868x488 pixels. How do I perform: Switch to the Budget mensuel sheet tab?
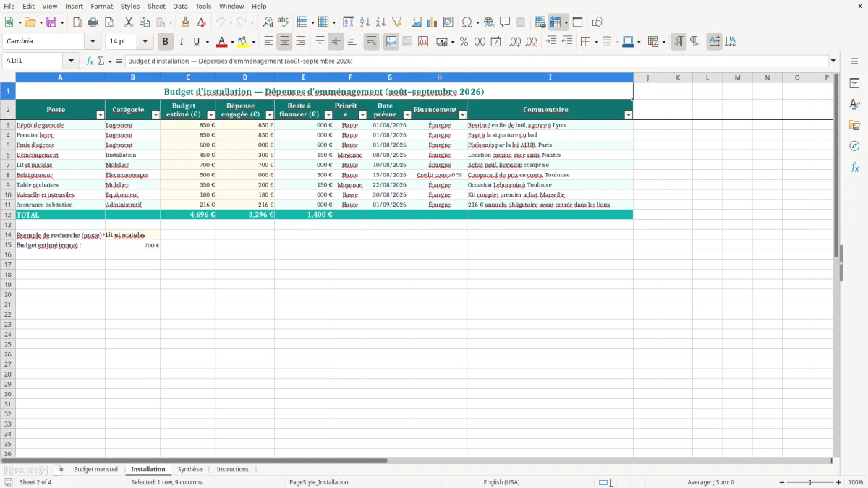95,470
